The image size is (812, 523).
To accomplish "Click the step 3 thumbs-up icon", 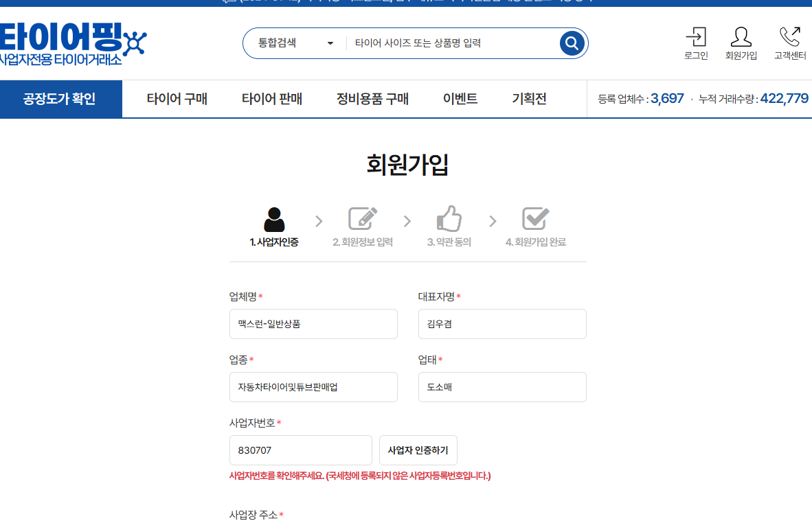I will (x=449, y=219).
